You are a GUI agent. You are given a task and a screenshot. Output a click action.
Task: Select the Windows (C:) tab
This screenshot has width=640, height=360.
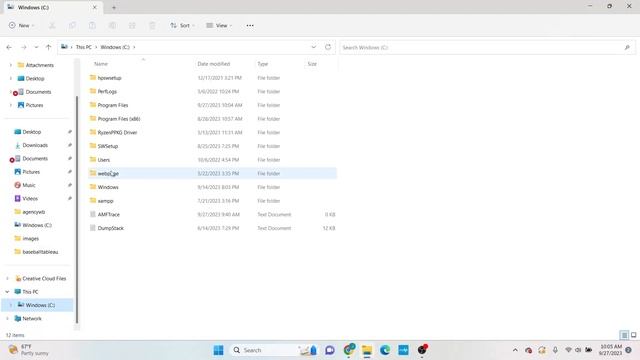point(52,7)
